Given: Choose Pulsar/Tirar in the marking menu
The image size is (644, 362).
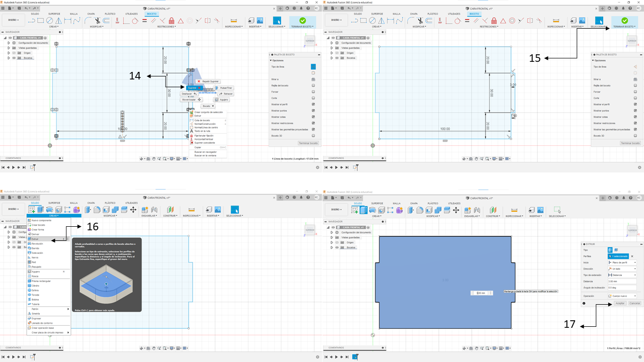Looking at the screenshot, I should (x=224, y=87).
